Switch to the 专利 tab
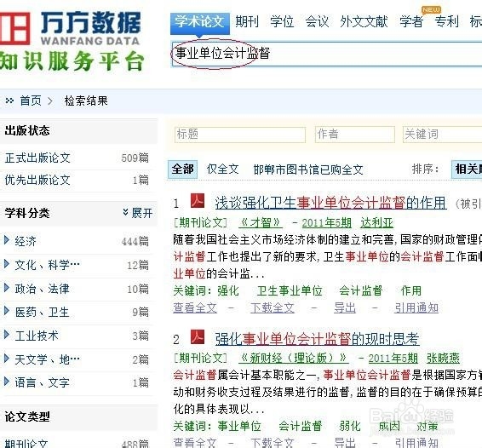 click(446, 21)
